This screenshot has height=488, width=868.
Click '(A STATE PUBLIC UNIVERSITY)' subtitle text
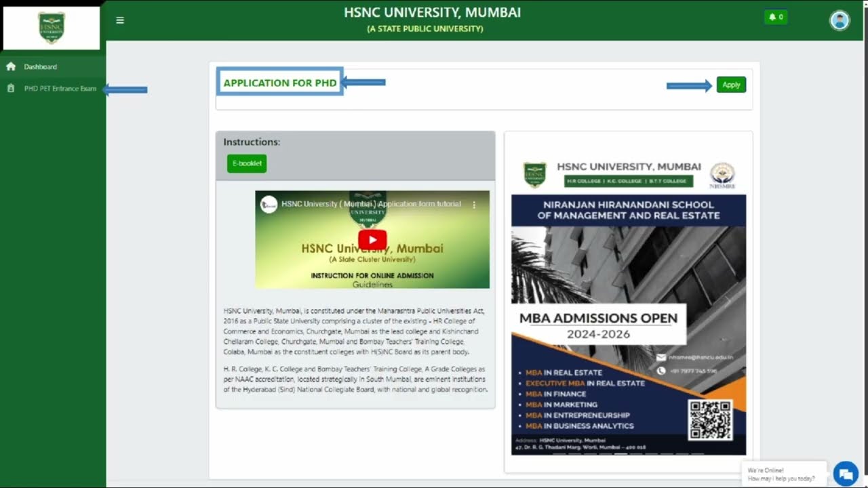425,29
